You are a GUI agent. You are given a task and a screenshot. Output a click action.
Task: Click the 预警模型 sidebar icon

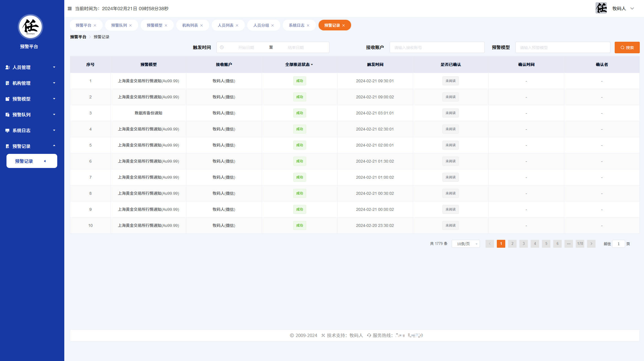click(x=7, y=99)
